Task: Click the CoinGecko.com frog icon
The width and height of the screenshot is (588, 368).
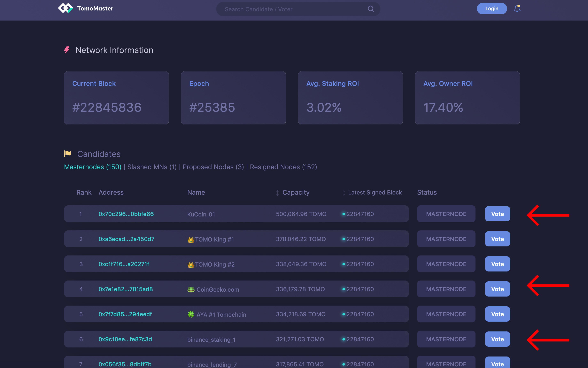Action: point(191,289)
